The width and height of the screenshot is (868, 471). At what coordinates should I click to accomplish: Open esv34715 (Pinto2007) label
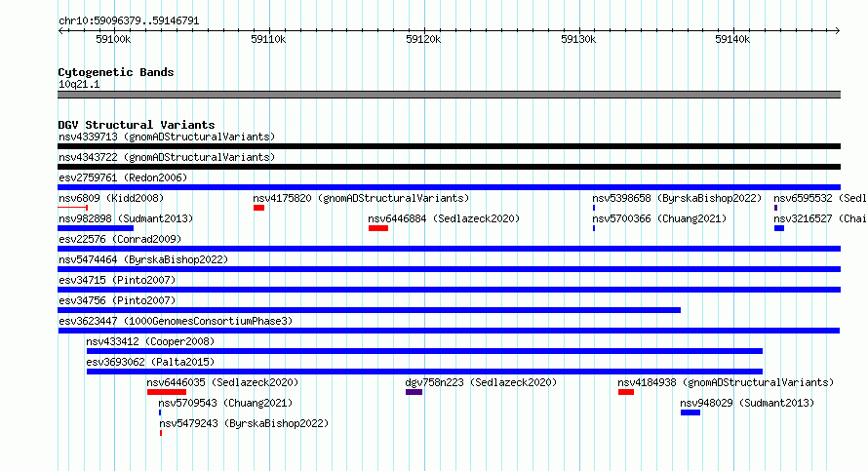117,280
